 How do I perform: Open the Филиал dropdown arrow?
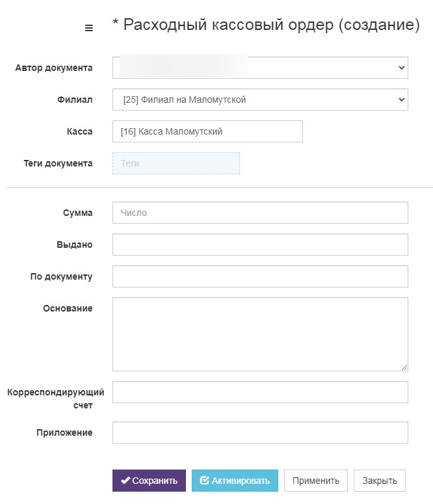coord(401,99)
